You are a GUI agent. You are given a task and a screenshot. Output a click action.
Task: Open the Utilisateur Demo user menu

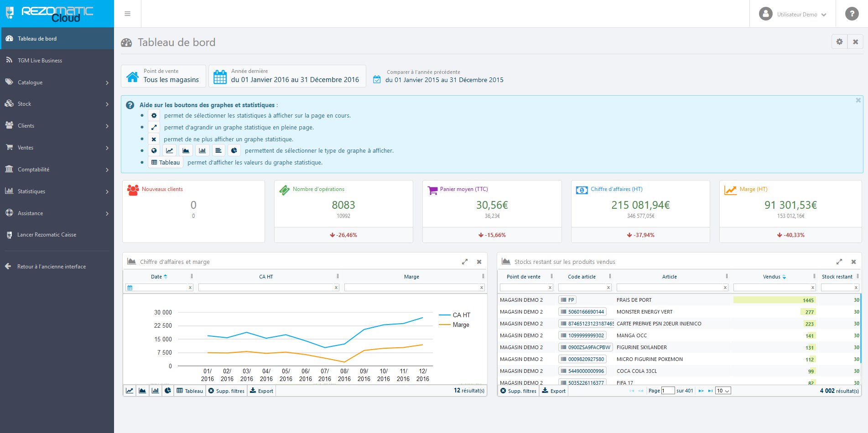pos(793,14)
